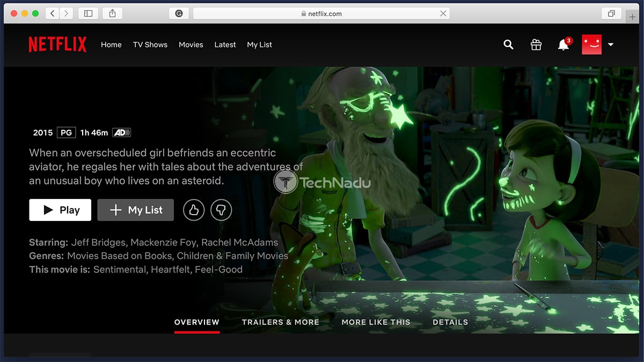Click the Netflix logo
This screenshot has height=362, width=644.
point(57,45)
